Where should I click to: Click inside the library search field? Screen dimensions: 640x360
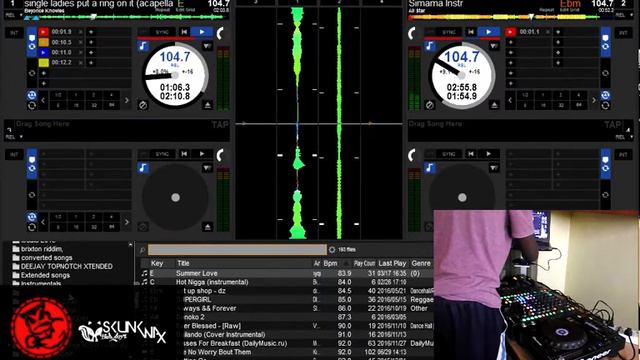click(237, 249)
